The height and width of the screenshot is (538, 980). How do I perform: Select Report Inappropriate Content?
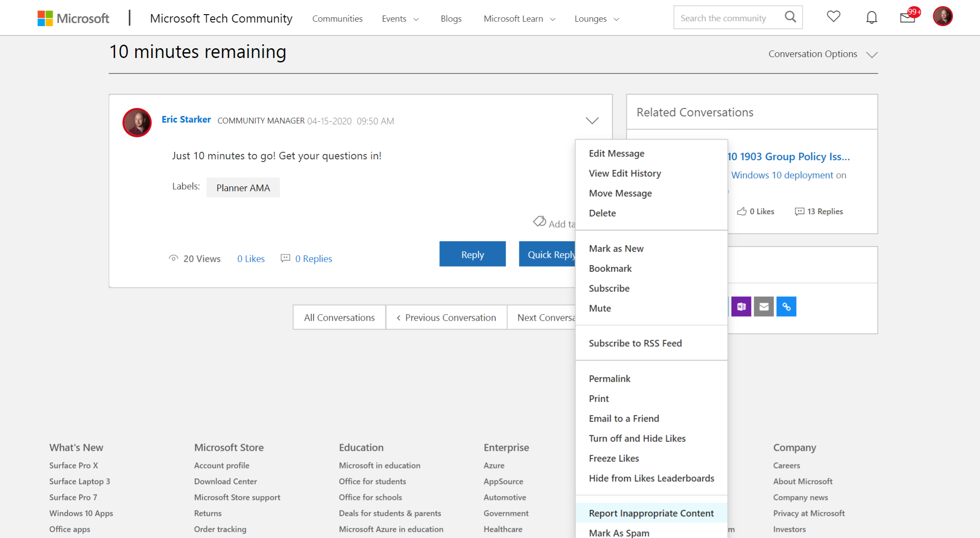[x=651, y=513]
